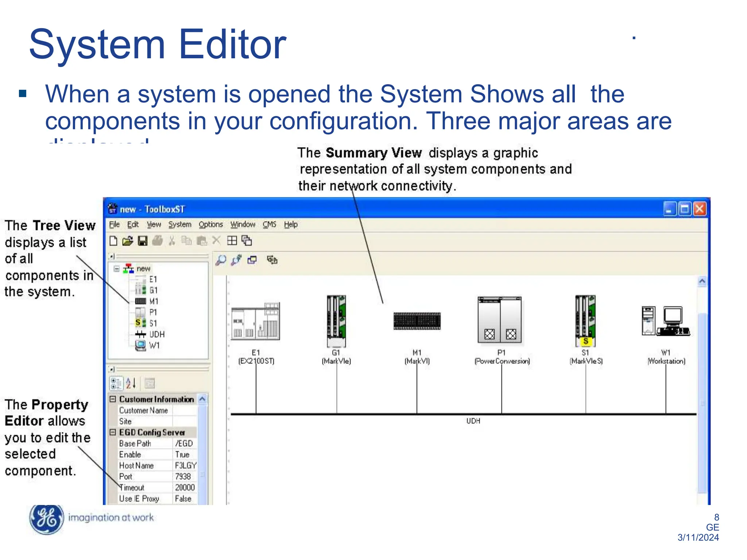
Task: Click the New file toolbar icon
Action: 113,241
